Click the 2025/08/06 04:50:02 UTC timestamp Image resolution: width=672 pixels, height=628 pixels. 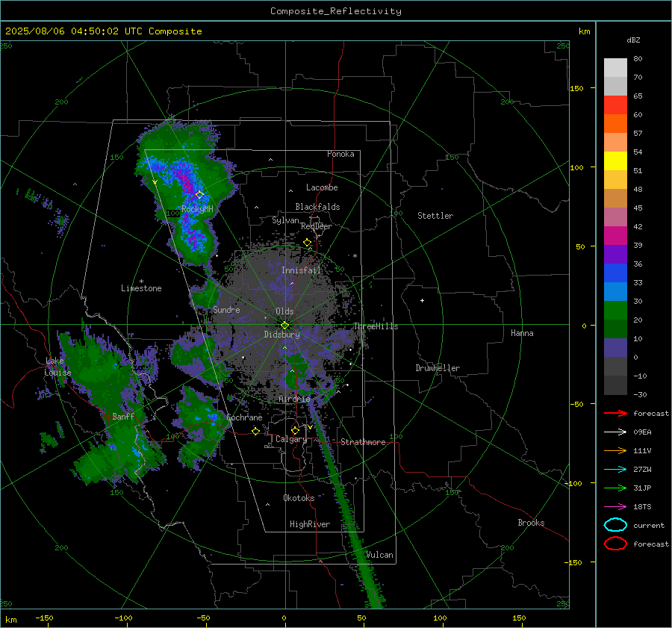tap(74, 31)
